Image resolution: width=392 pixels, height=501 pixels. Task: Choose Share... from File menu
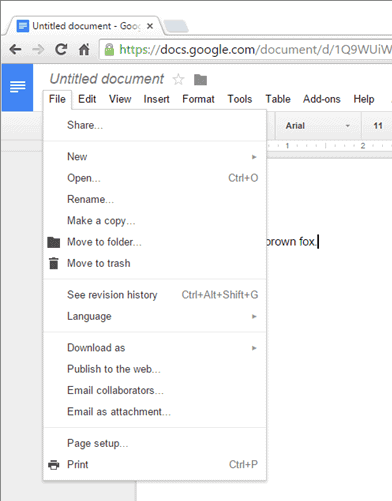point(155,125)
